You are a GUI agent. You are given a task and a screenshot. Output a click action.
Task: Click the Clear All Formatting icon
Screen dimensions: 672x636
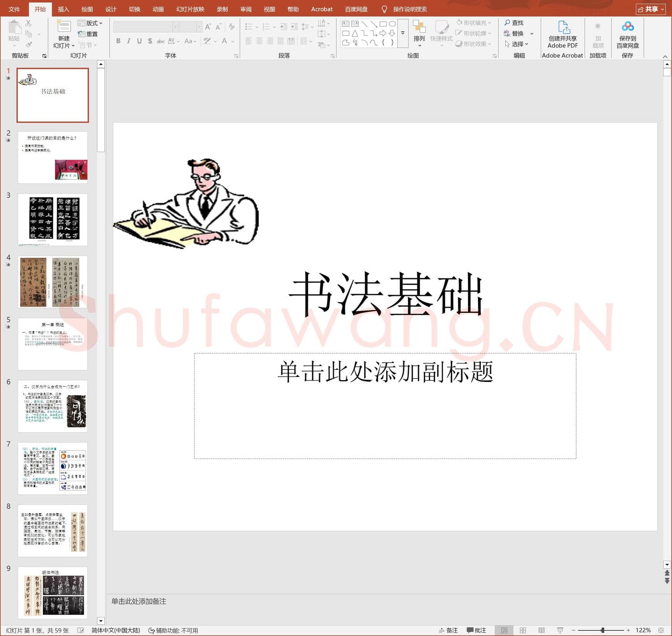[x=232, y=27]
